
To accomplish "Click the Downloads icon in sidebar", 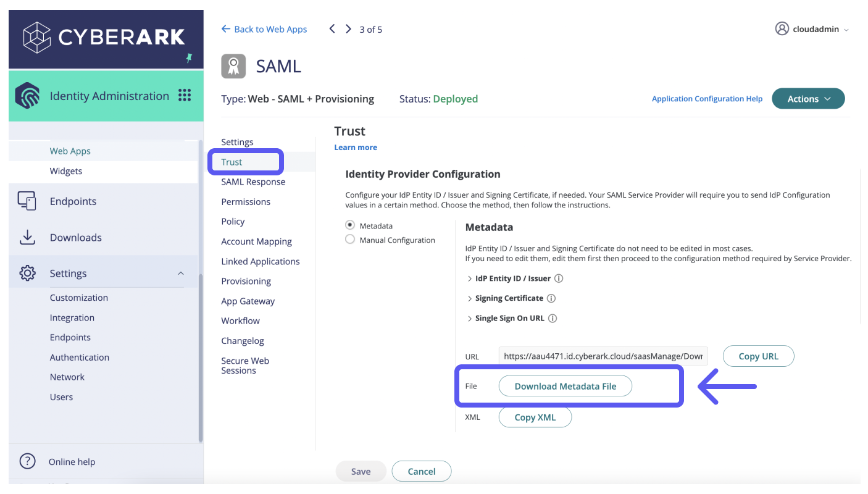I will (27, 237).
